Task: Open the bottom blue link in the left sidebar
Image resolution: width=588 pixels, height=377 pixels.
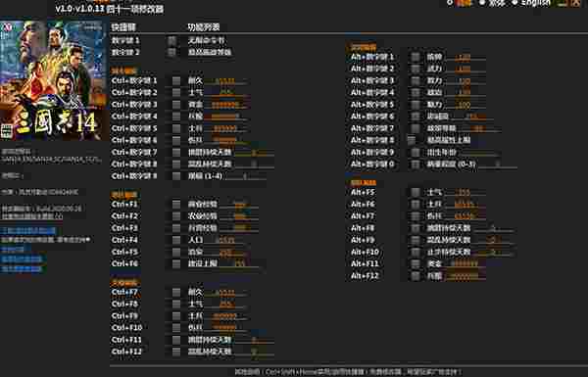Action: point(23,268)
